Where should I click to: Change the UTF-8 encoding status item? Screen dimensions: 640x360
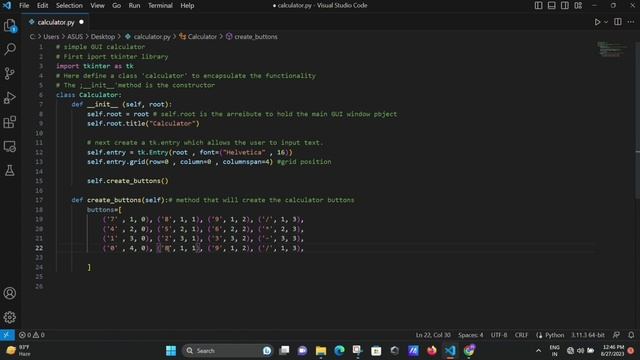499,335
